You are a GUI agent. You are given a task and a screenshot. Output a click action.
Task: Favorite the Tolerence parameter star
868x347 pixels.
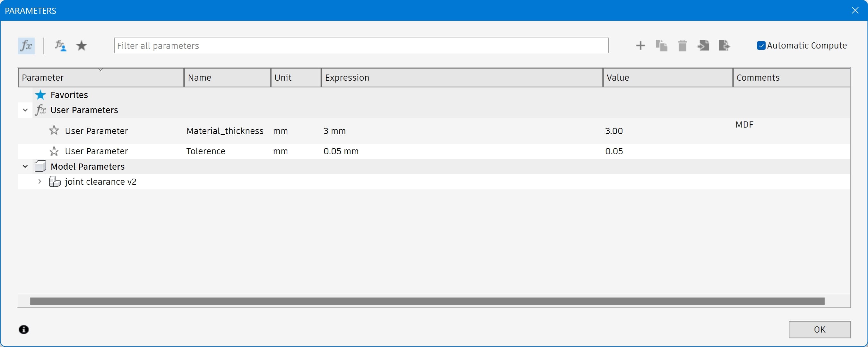click(x=54, y=151)
